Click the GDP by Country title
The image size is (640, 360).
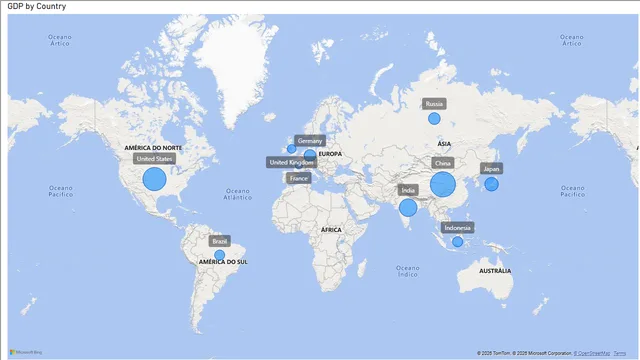[x=37, y=6]
